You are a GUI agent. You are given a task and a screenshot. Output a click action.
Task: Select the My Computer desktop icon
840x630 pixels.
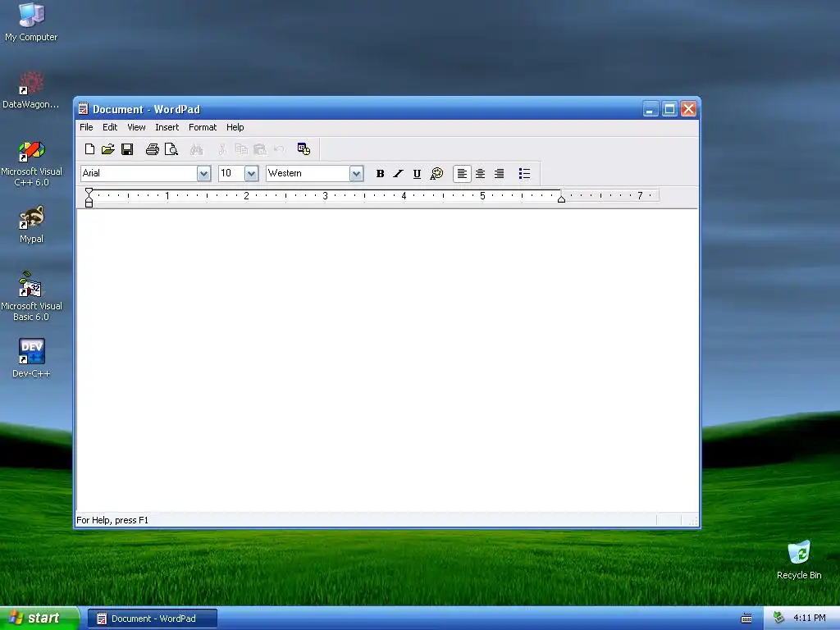point(31,22)
